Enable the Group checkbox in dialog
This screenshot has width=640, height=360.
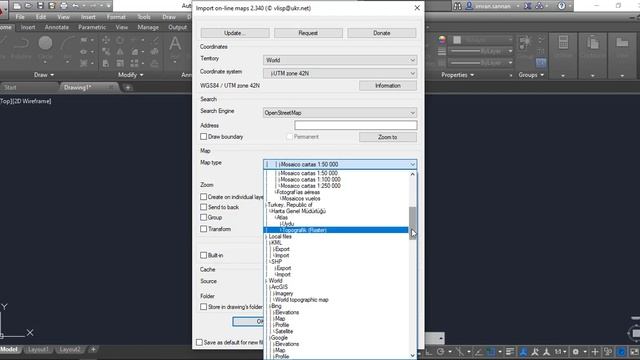click(204, 217)
